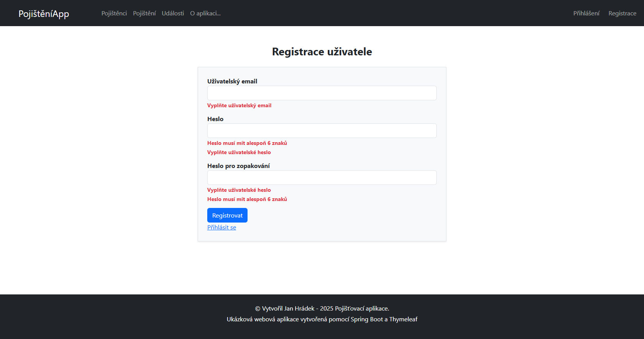Screen dimensions: 644x339
Task: Click the PojištěníApp brand logo
Action: (44, 13)
